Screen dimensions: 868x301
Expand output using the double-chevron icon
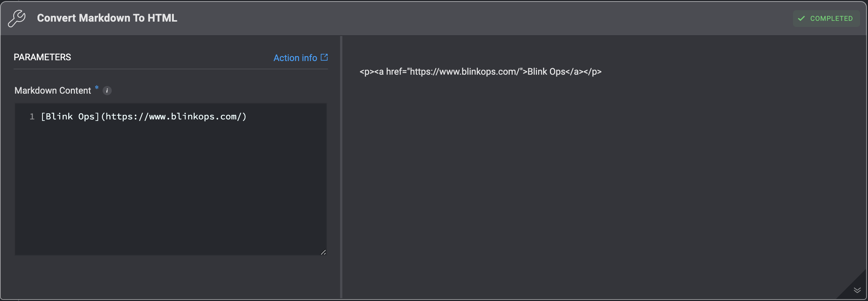pos(857,290)
